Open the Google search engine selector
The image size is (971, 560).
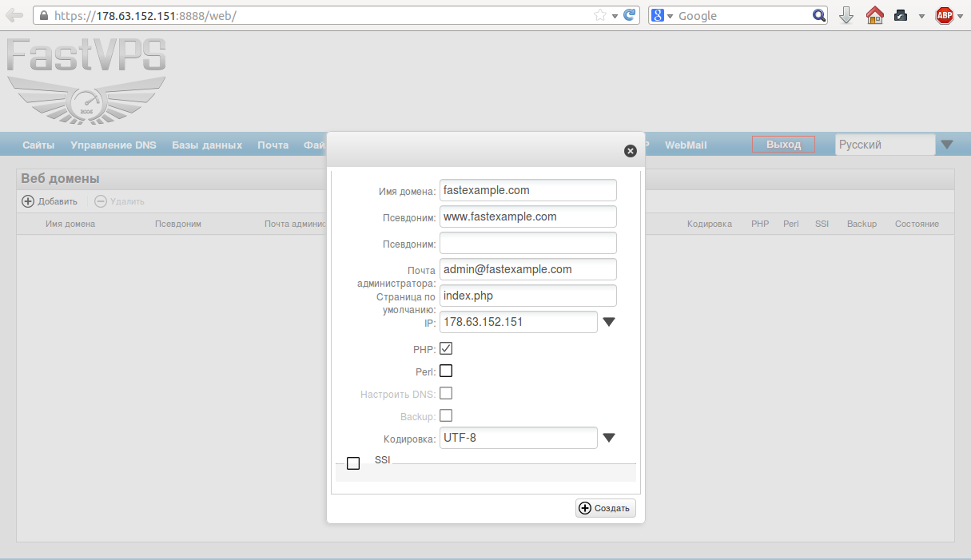click(x=662, y=15)
